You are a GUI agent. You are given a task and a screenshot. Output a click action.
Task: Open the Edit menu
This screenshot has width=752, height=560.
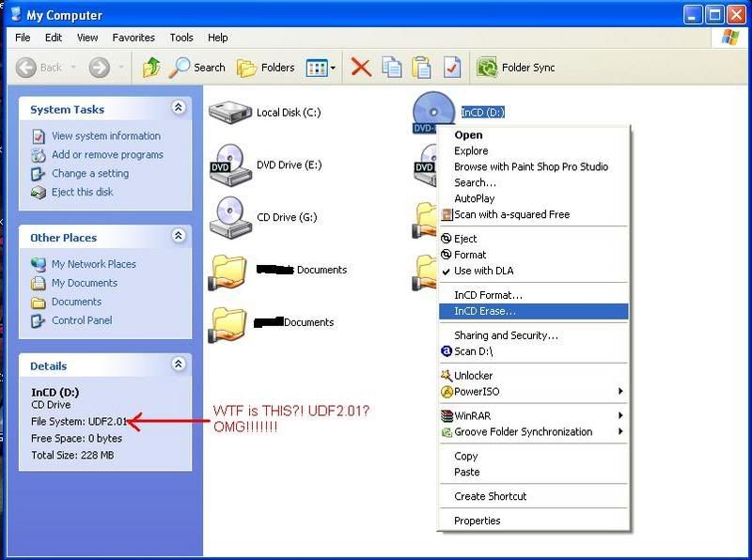(54, 38)
